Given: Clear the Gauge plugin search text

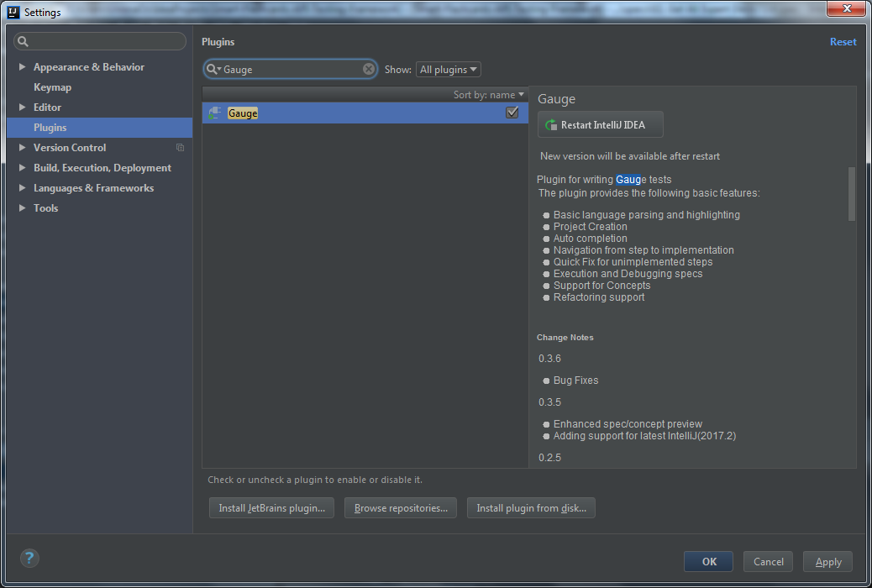Looking at the screenshot, I should coord(369,69).
